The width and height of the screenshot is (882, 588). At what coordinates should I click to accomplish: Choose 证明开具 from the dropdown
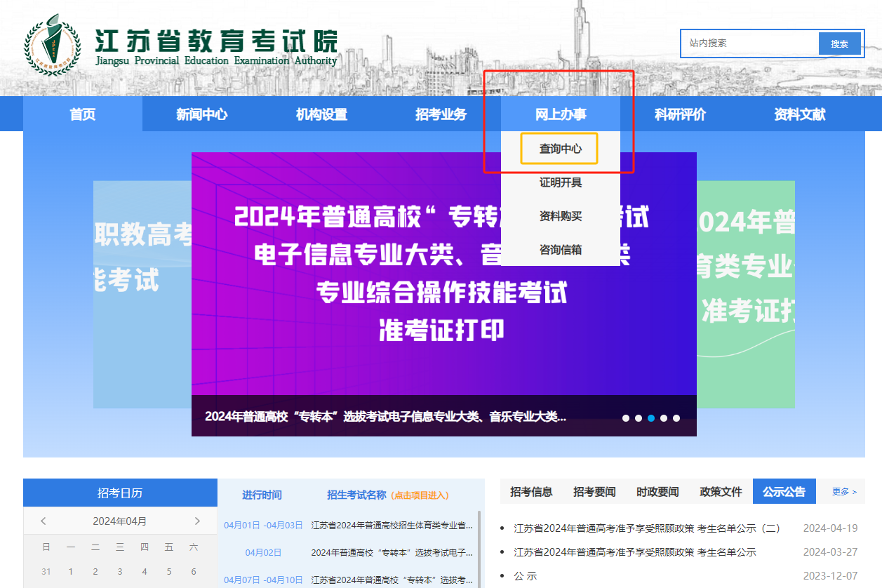[x=561, y=182]
